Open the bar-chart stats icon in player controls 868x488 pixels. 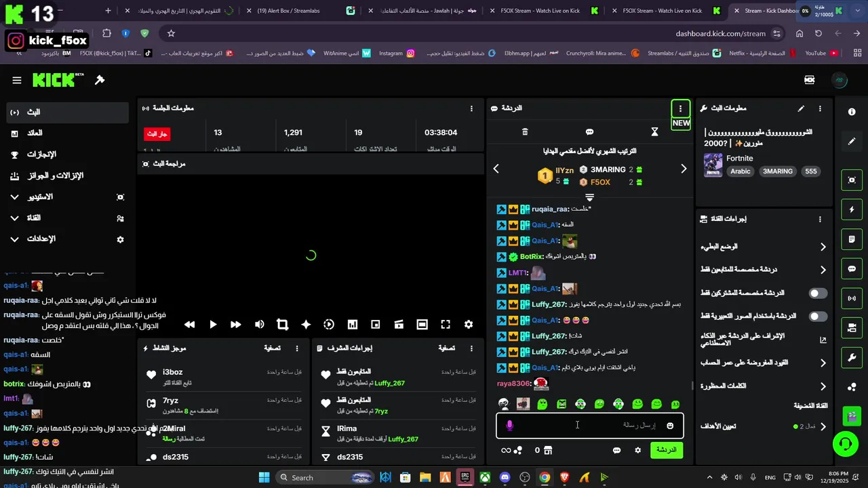(x=353, y=325)
